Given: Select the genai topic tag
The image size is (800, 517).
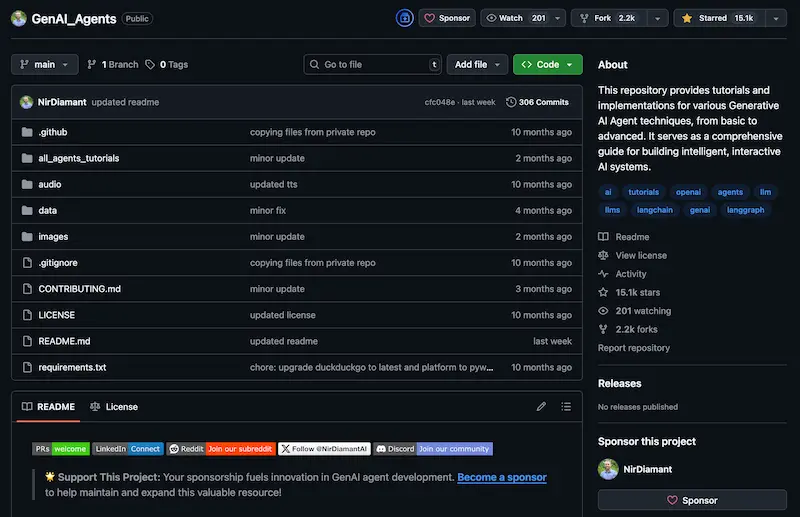Looking at the screenshot, I should tap(699, 210).
